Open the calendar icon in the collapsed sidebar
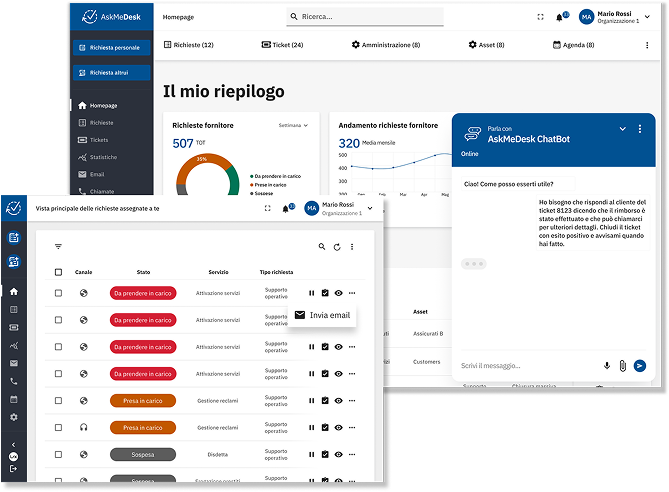 (x=14, y=399)
